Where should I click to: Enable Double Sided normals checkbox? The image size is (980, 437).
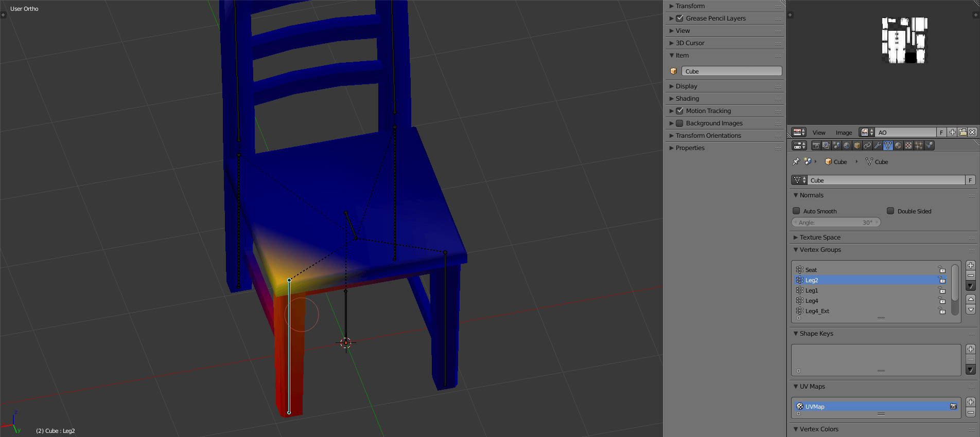click(x=890, y=211)
